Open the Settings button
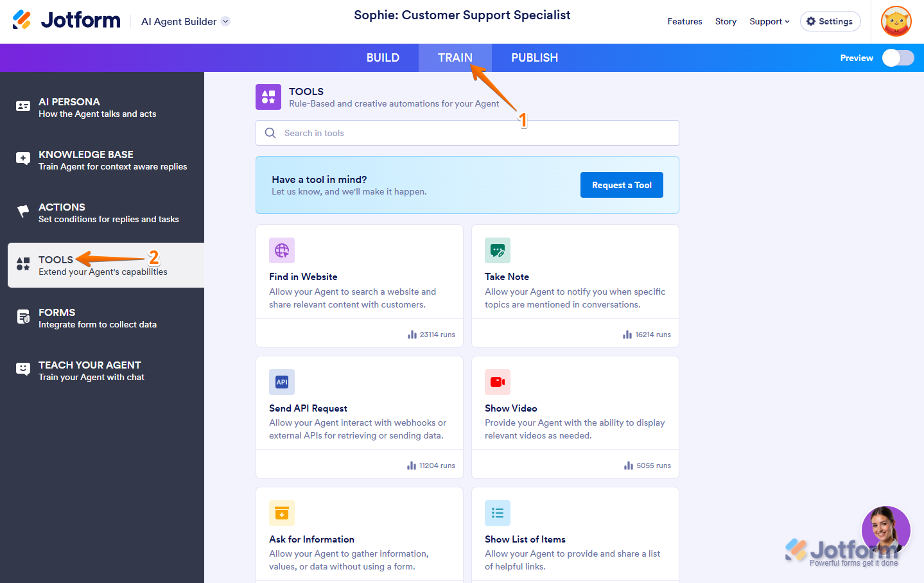The width and height of the screenshot is (924, 583). [x=830, y=21]
